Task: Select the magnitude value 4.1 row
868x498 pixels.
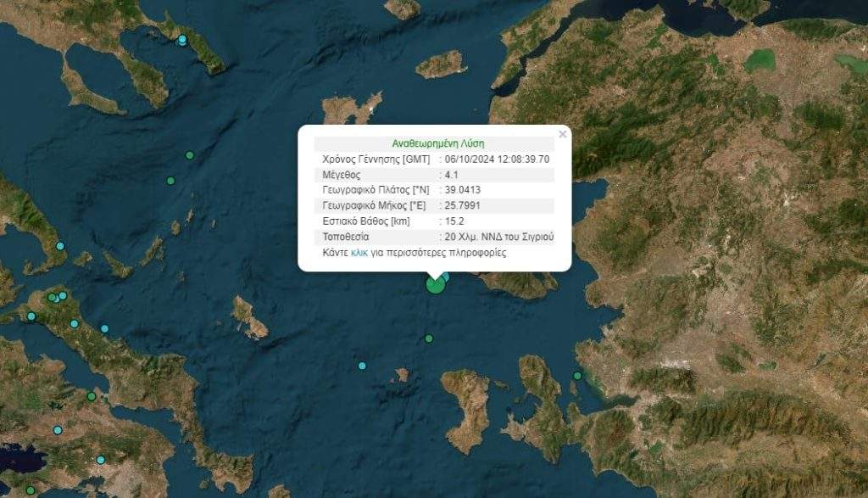Action: (x=435, y=175)
